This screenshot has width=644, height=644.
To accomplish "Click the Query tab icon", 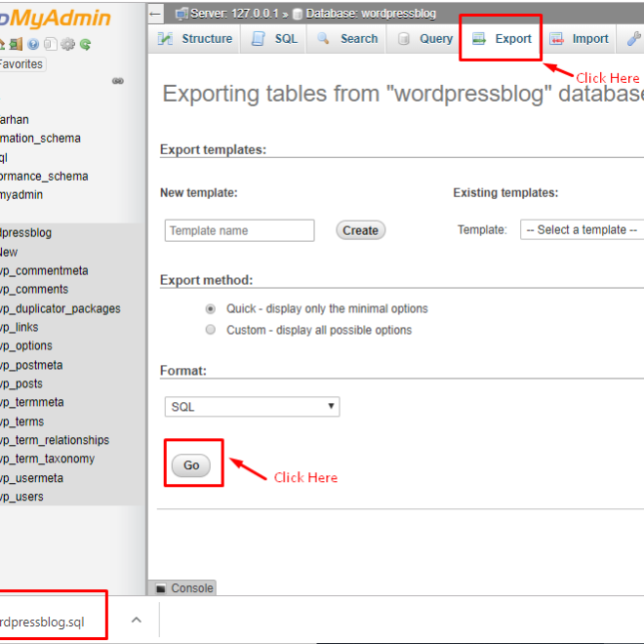I will (404, 39).
